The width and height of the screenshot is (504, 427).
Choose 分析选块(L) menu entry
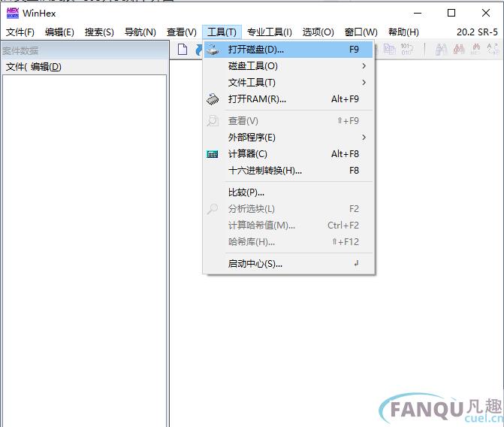point(288,209)
